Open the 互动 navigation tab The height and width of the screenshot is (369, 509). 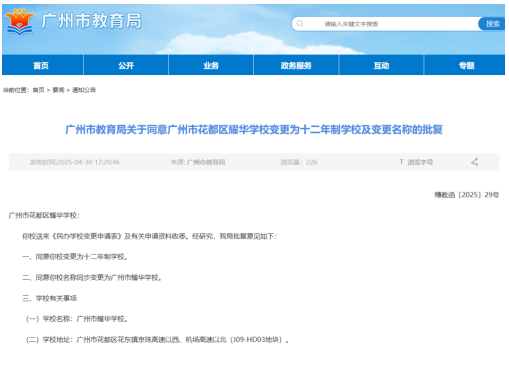coord(381,65)
